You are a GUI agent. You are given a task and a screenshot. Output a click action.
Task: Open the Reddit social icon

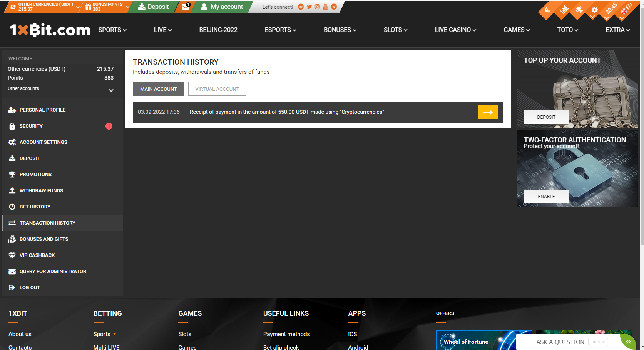tap(301, 7)
